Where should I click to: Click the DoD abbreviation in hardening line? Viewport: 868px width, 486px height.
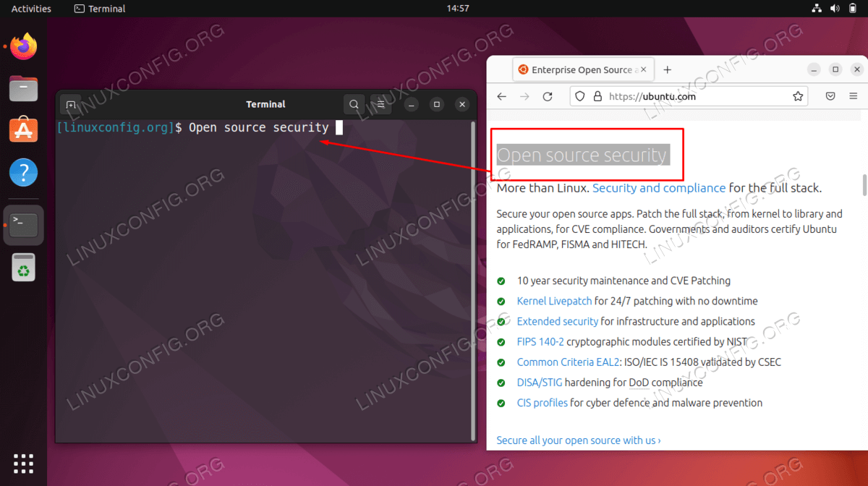[x=639, y=382]
